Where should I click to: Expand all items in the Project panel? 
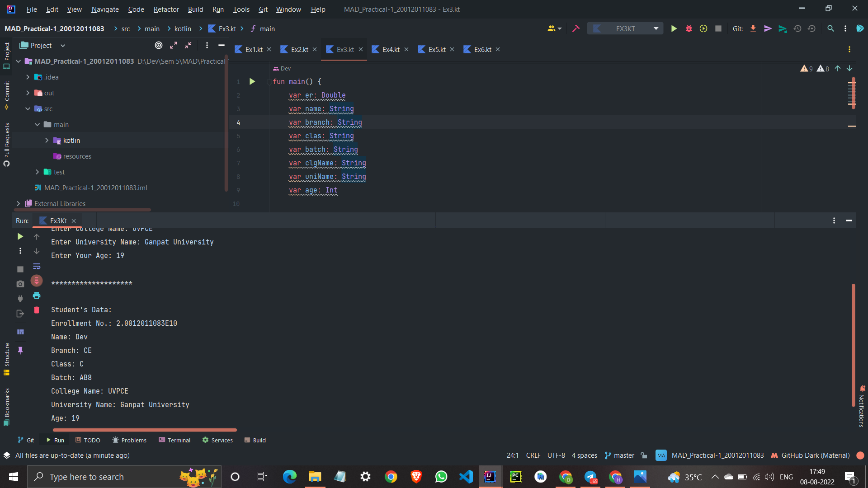click(174, 45)
